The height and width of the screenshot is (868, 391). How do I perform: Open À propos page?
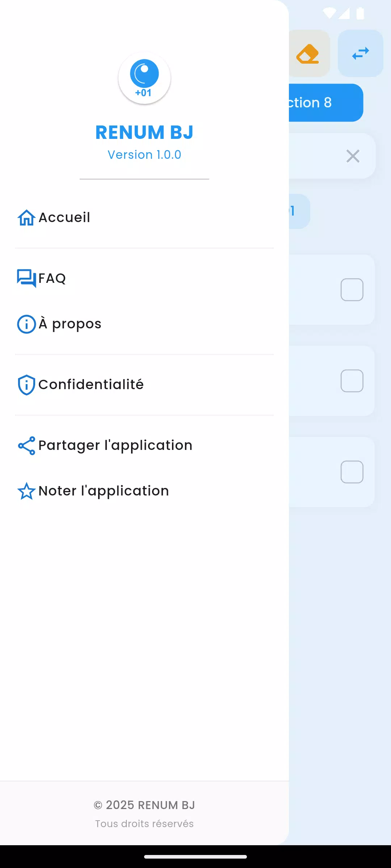click(144, 324)
